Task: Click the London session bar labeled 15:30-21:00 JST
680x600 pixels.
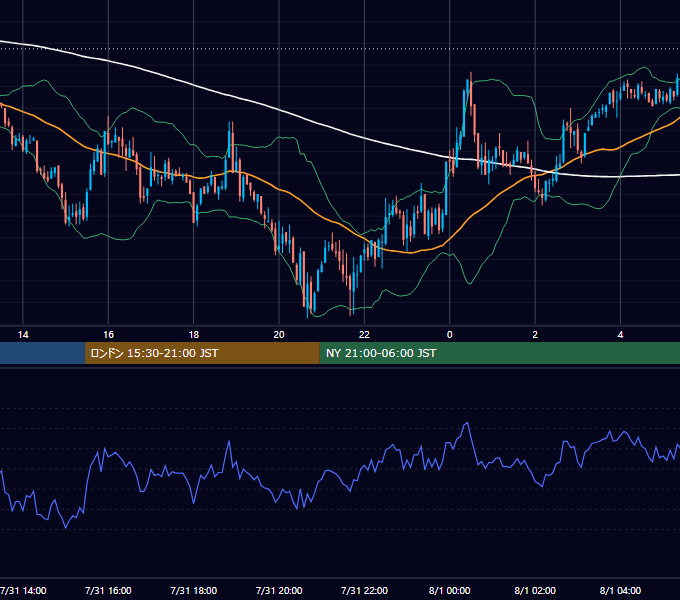Action: pos(202,353)
